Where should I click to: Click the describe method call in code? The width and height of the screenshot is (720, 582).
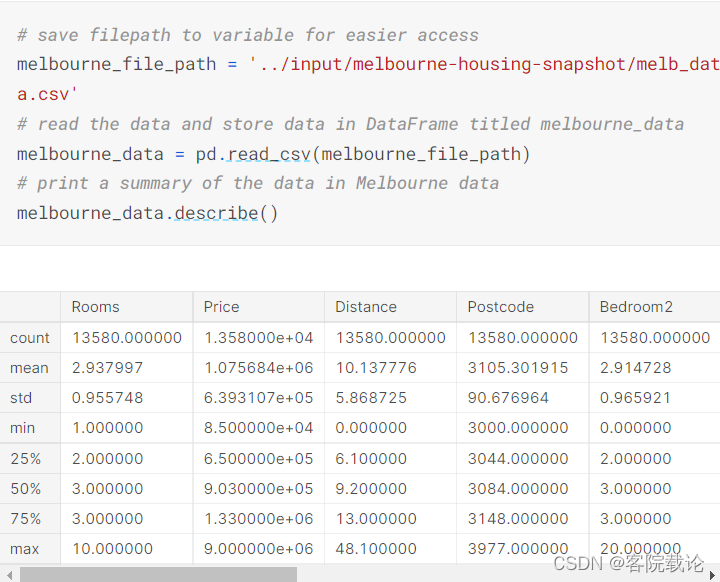[x=216, y=214]
